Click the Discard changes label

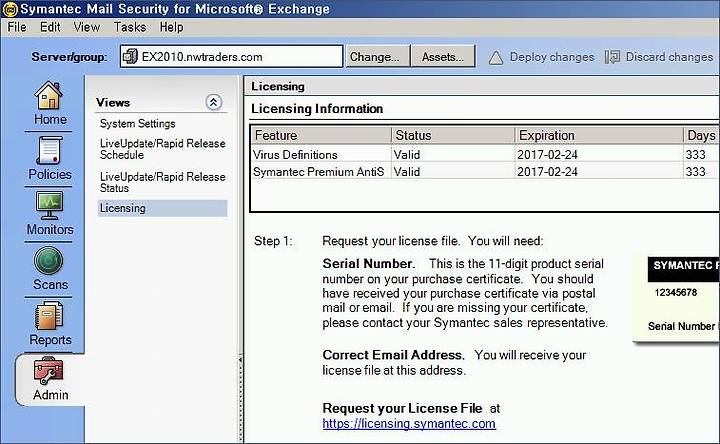(669, 57)
